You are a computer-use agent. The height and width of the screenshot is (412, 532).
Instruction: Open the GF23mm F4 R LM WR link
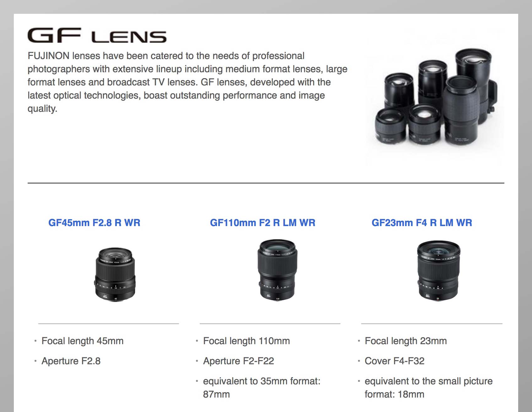[x=422, y=223]
